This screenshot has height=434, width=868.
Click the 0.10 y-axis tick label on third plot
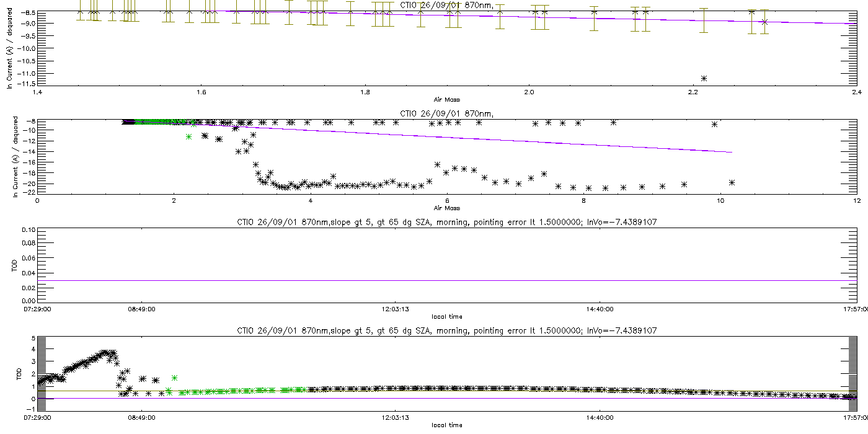pyautogui.click(x=27, y=229)
